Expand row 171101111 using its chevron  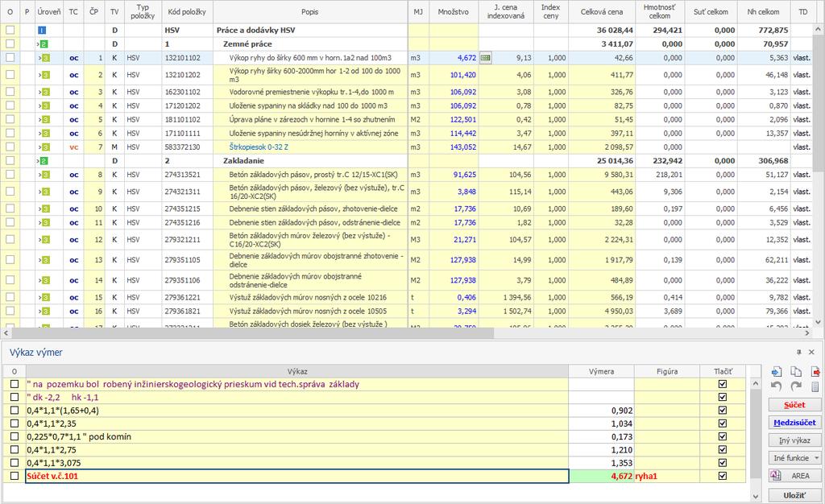[x=39, y=134]
